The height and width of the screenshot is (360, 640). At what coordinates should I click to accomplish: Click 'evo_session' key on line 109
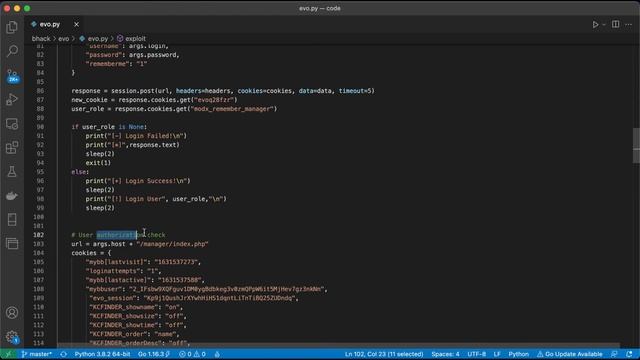point(113,298)
